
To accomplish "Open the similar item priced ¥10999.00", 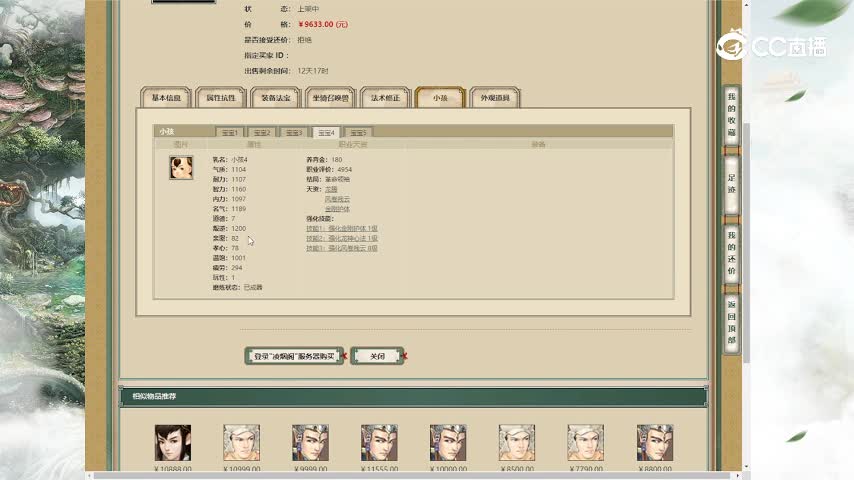I will pyautogui.click(x=241, y=443).
